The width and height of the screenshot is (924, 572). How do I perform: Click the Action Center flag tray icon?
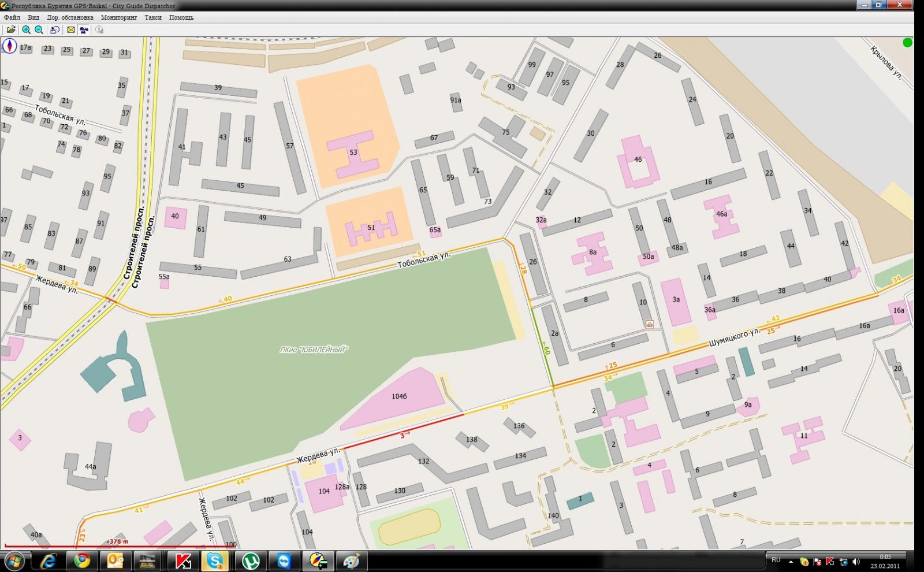point(818,561)
